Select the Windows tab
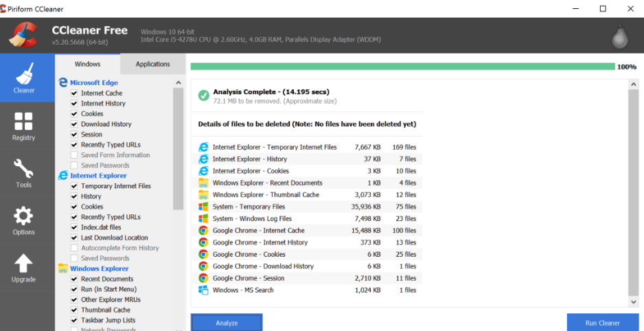 pyautogui.click(x=87, y=65)
